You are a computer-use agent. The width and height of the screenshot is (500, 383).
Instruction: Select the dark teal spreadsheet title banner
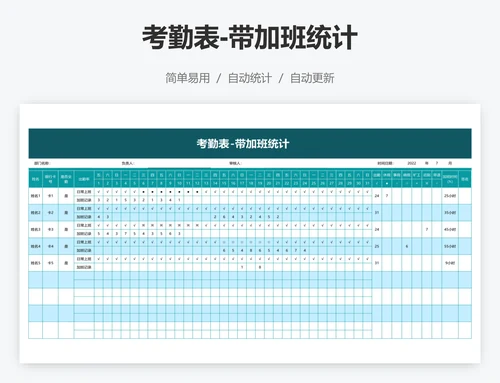pyautogui.click(x=250, y=143)
